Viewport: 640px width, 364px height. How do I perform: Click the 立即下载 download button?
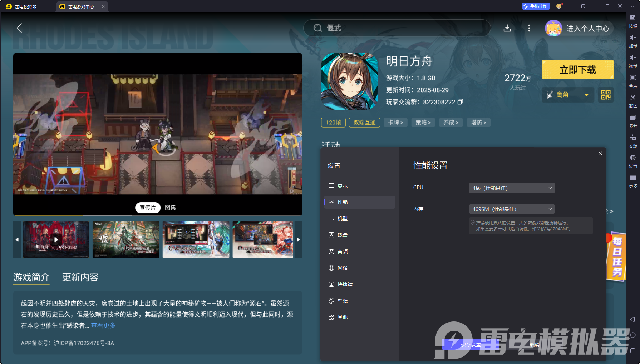(577, 70)
